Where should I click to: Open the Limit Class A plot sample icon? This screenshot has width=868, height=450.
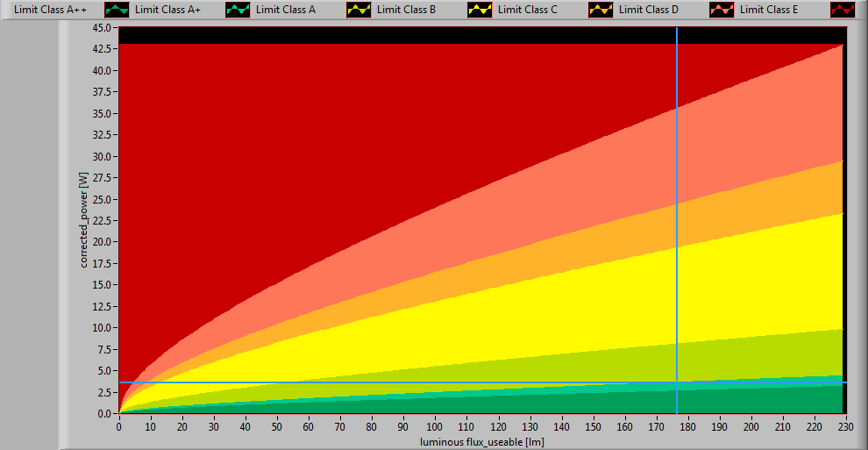point(359,10)
